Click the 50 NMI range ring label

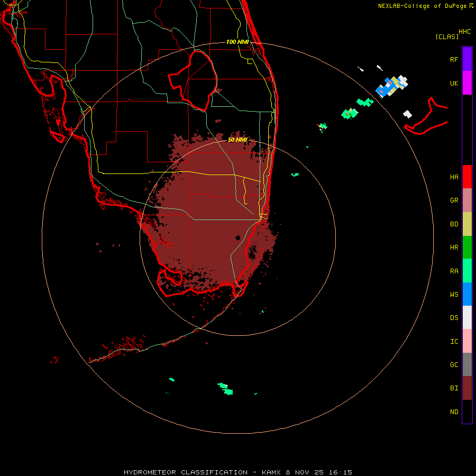coord(237,140)
